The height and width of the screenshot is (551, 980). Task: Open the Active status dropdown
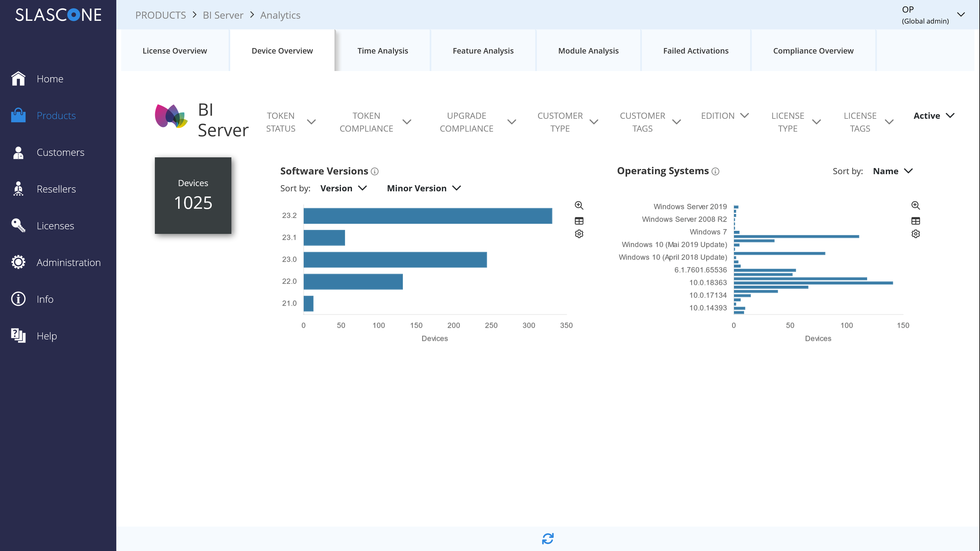point(934,116)
